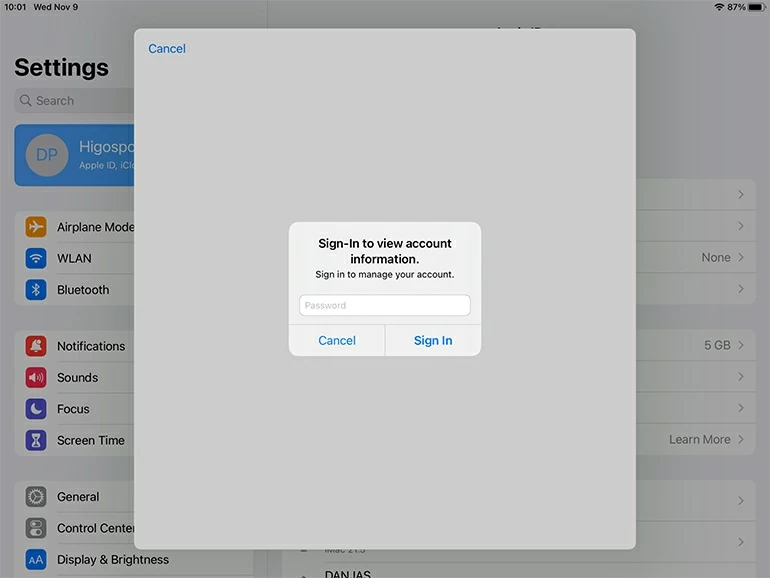Tap the Bluetooth icon in sidebar
The image size is (770, 578).
point(36,290)
